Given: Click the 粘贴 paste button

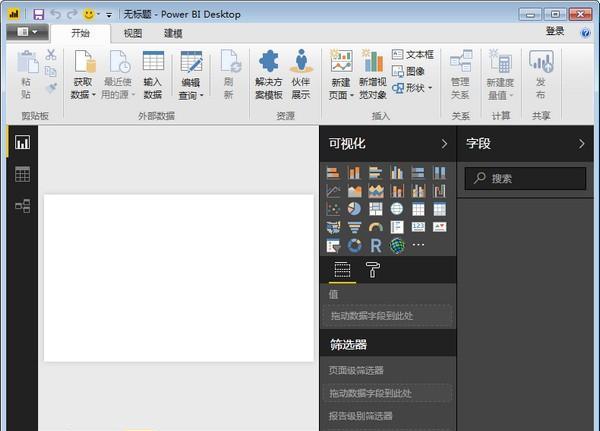Looking at the screenshot, I should point(27,75).
